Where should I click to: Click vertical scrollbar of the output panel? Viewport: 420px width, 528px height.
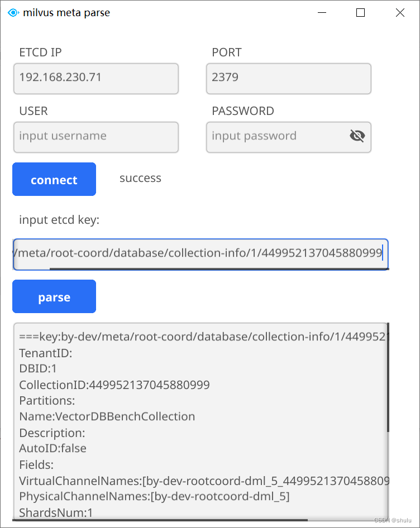point(388,377)
